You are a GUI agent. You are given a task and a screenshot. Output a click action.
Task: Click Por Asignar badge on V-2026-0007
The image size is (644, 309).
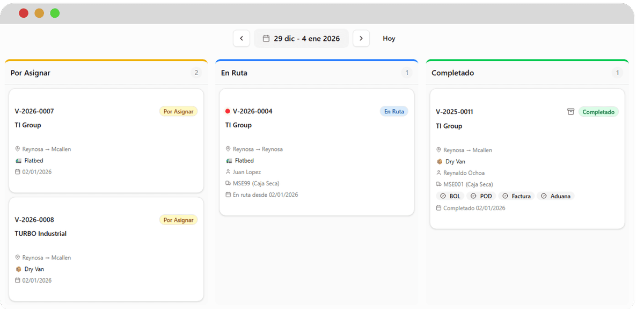coord(178,111)
